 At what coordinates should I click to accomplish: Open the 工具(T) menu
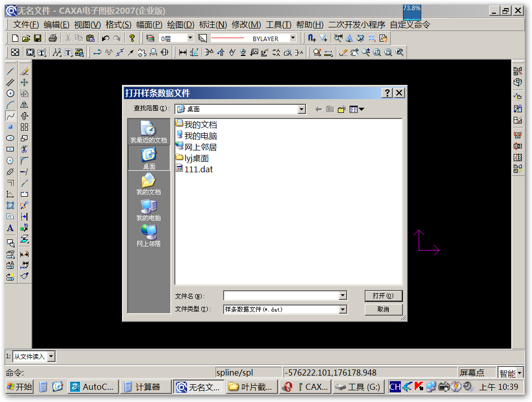(278, 25)
